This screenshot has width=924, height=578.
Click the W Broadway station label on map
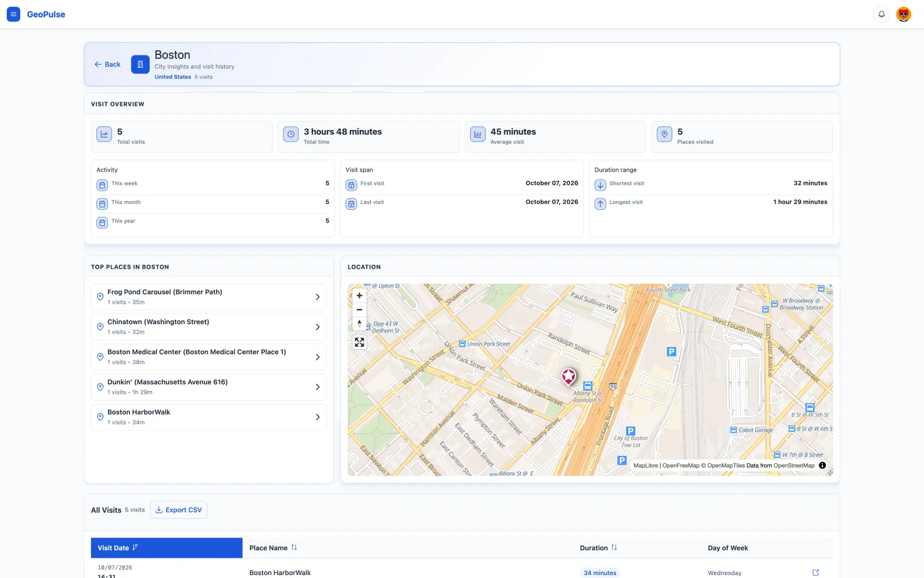pyautogui.click(x=801, y=304)
